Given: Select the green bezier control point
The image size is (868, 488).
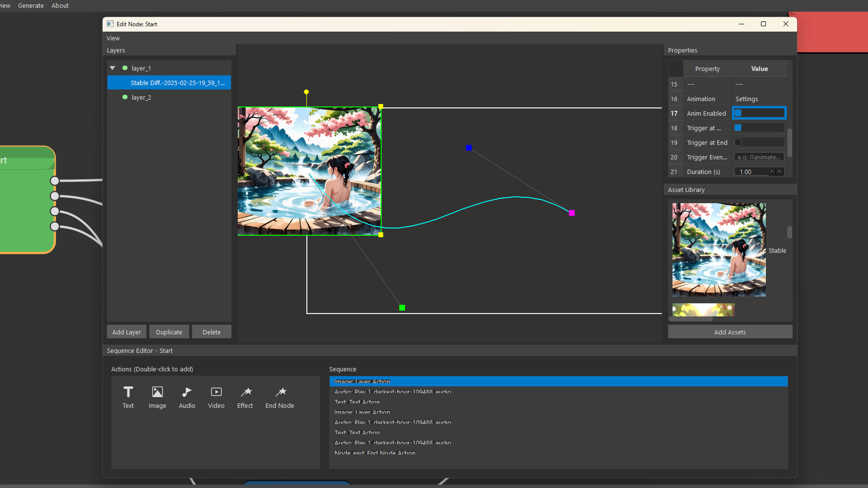Looking at the screenshot, I should click(402, 308).
